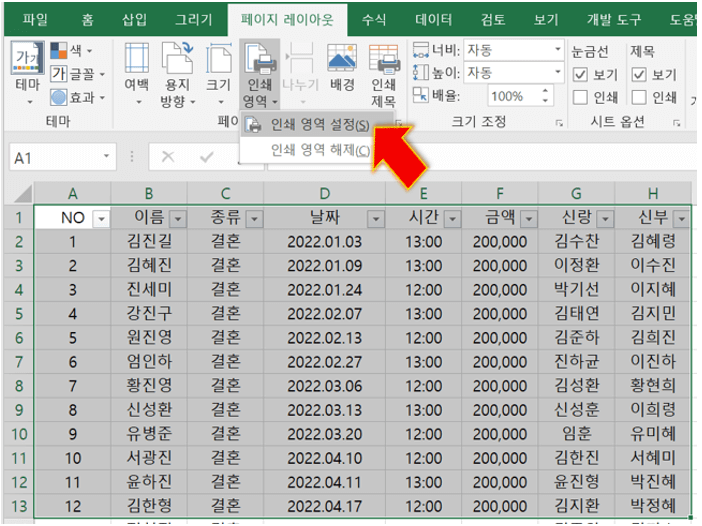Switch to the 데이터 tab

(x=433, y=20)
